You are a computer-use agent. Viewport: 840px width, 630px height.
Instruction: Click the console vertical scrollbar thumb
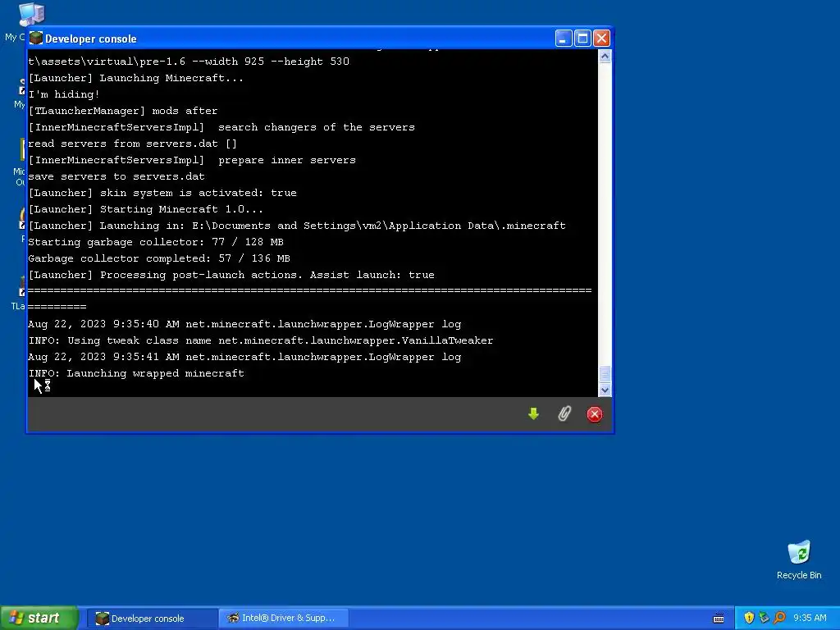[x=605, y=374]
